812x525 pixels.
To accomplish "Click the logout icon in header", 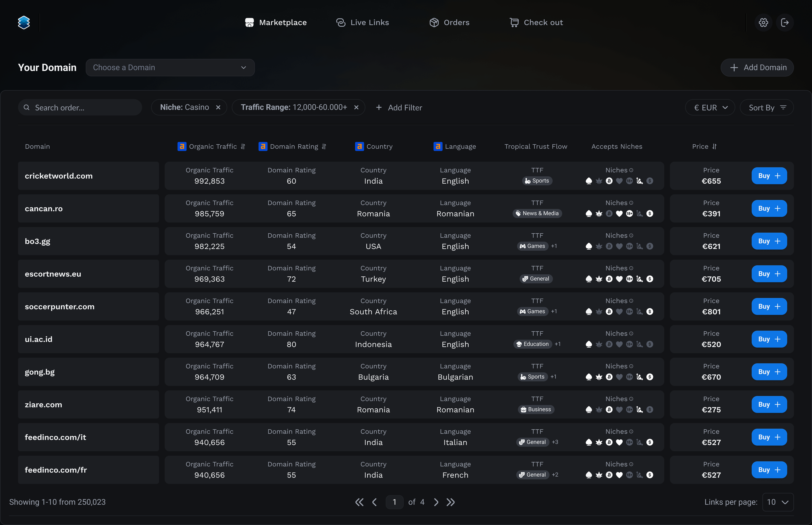I will (x=785, y=23).
